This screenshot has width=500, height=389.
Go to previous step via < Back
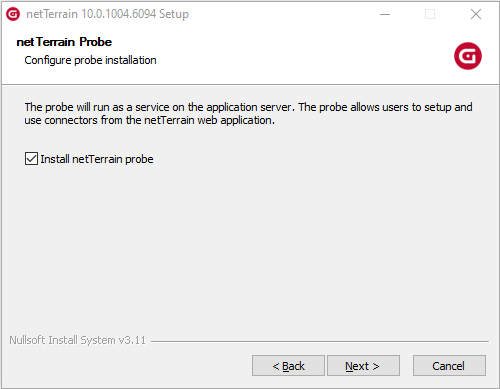288,366
